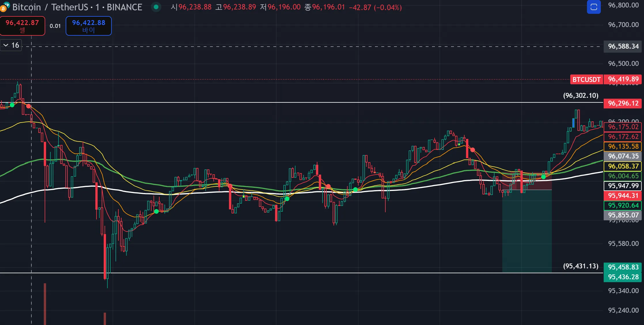Click the 95,240.00 price scale label

coord(623,310)
